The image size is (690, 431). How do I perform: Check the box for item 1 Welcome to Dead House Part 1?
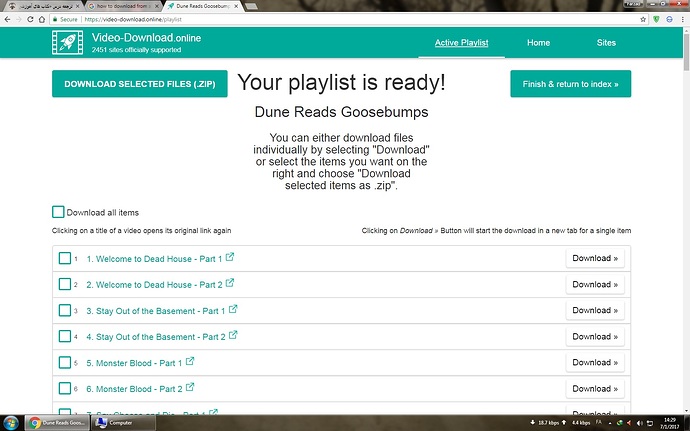(65, 258)
